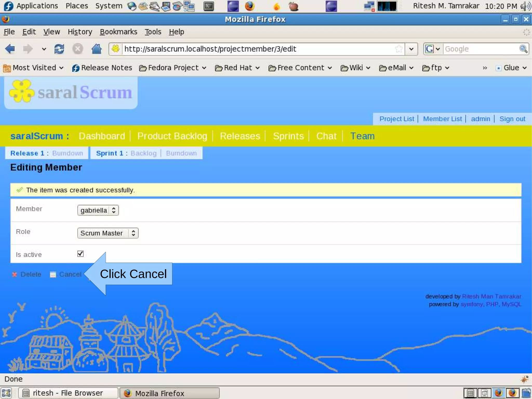Click the stop loading button
The width and height of the screenshot is (532, 399).
[x=77, y=49]
